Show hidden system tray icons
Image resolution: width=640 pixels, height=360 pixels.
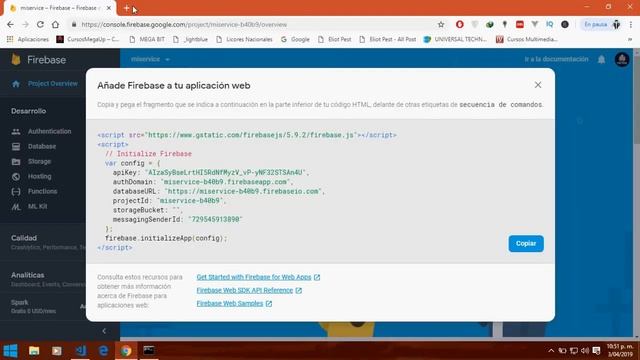551,351
